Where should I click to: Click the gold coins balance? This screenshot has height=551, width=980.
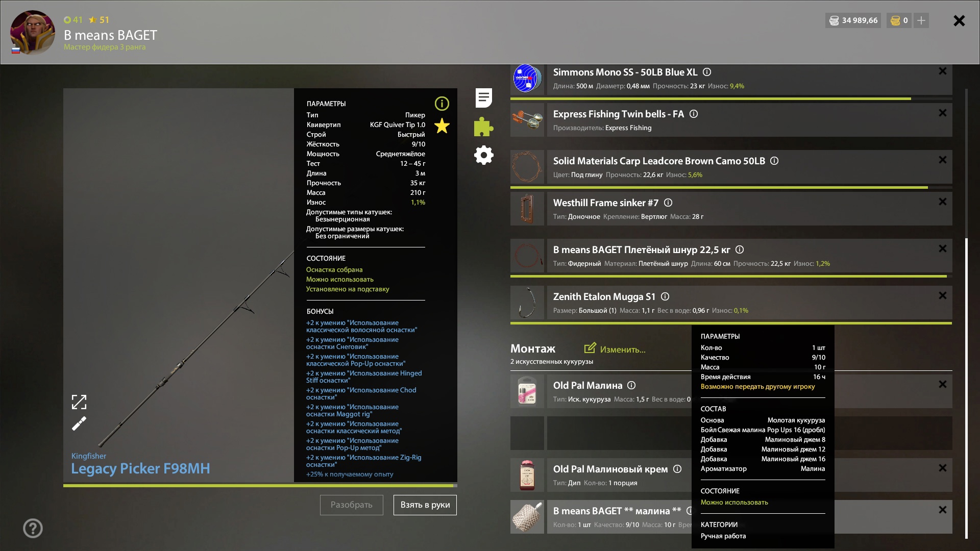[899, 20]
